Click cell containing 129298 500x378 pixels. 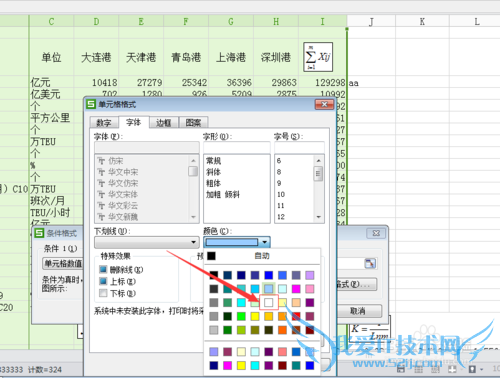click(323, 82)
